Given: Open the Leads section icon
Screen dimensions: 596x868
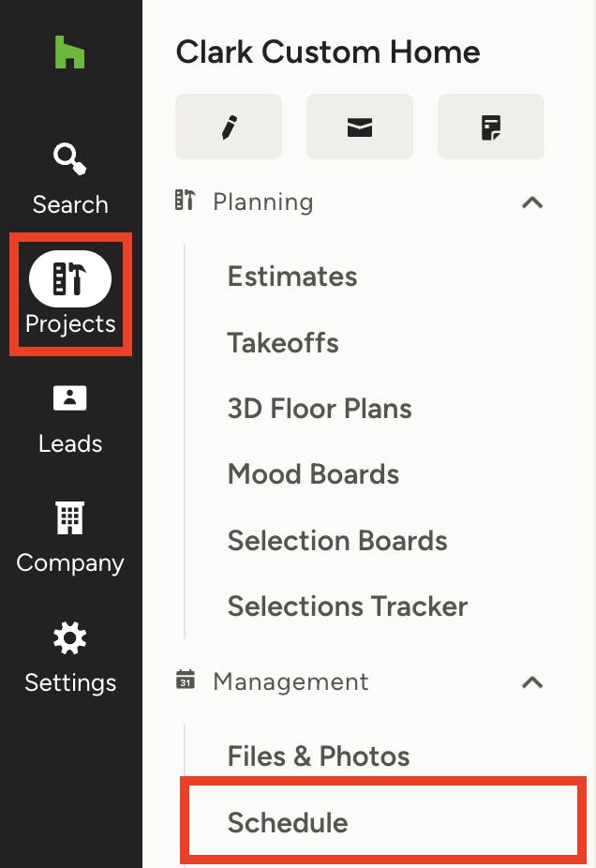Looking at the screenshot, I should click(69, 397).
